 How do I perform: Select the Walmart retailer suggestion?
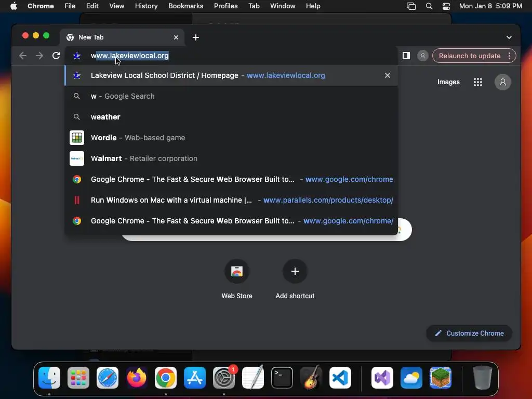pos(231,158)
